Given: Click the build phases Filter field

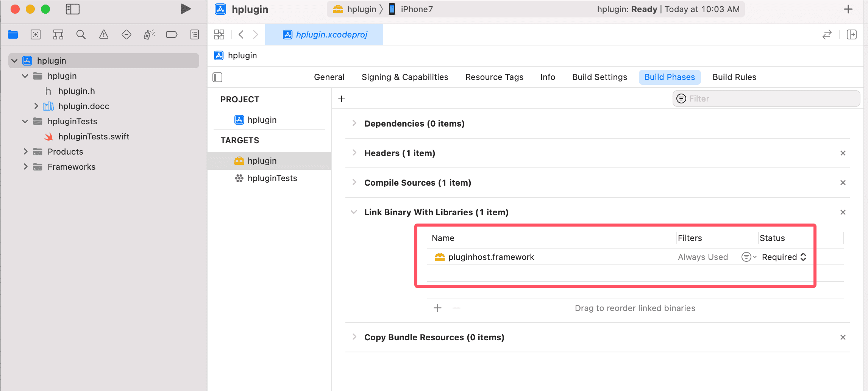Looking at the screenshot, I should click(x=766, y=99).
